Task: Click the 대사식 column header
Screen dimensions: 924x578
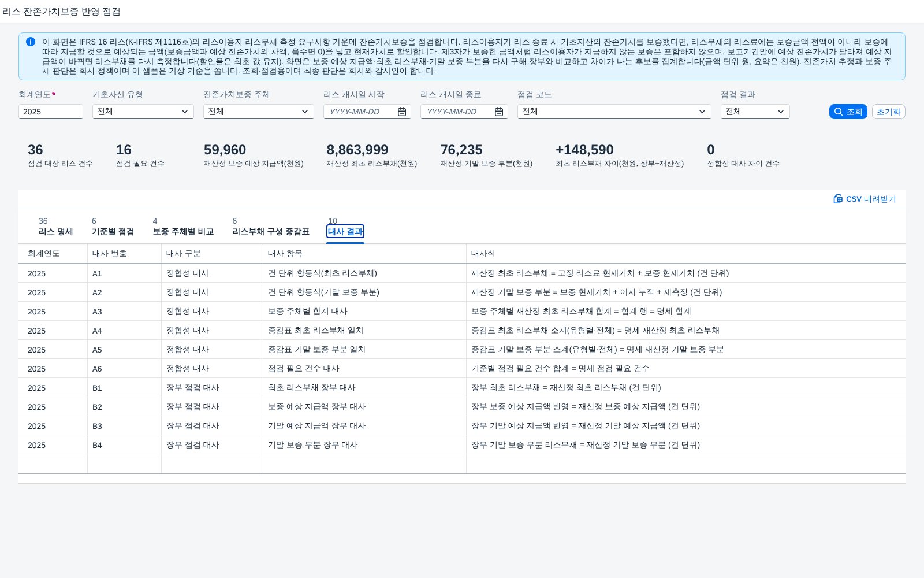Action: click(685, 254)
